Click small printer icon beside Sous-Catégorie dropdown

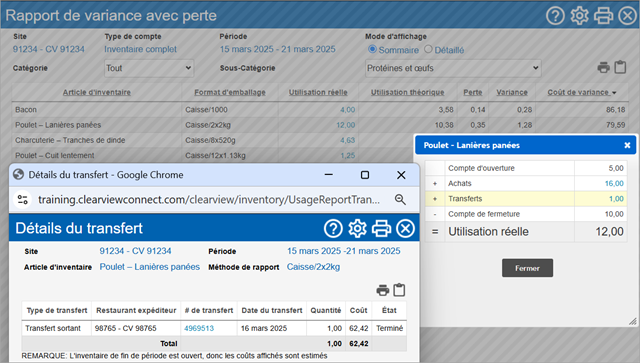603,67
